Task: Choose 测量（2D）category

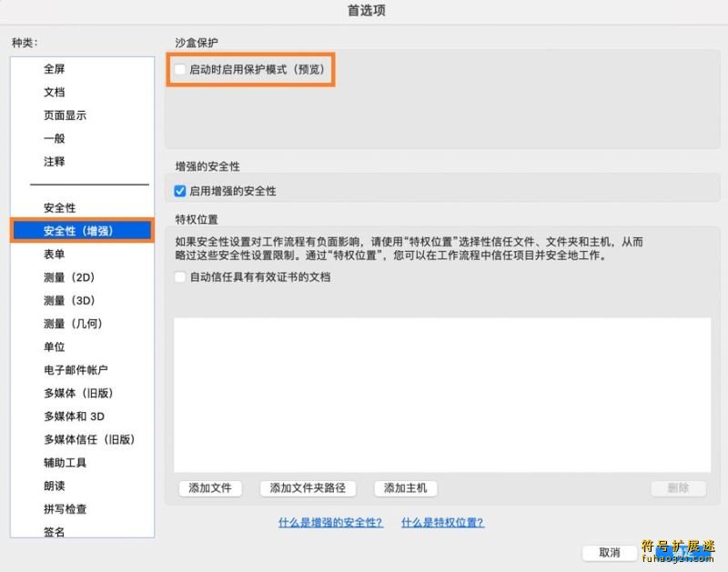Action: click(69, 277)
